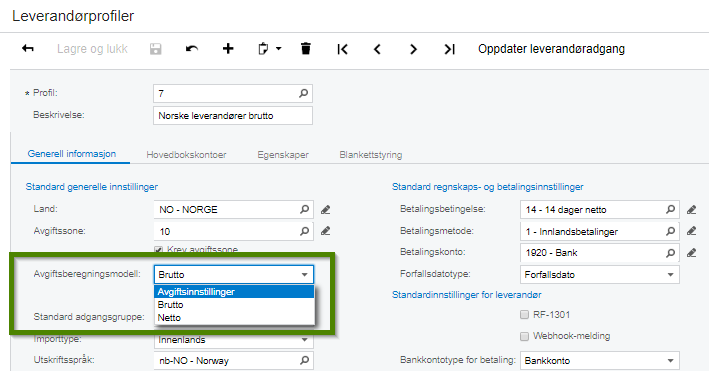Add a new profile with plus icon

click(x=228, y=48)
